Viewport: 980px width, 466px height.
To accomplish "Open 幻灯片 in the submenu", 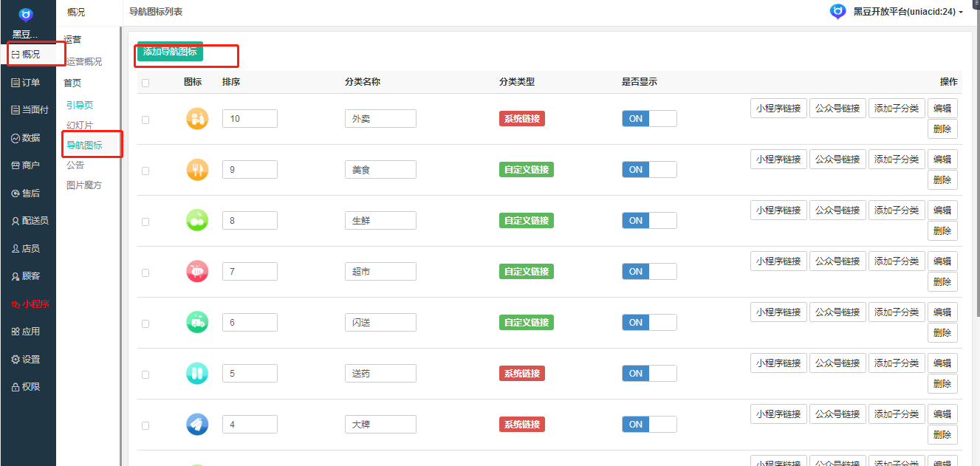I will point(80,126).
